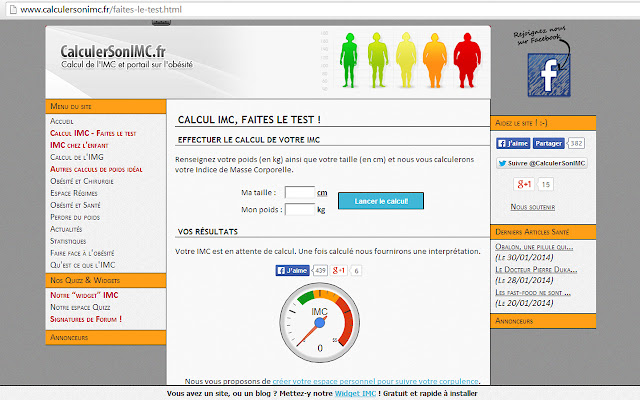The width and height of the screenshot is (640, 400).
Task: Click J'aime button under results
Action: 293,270
